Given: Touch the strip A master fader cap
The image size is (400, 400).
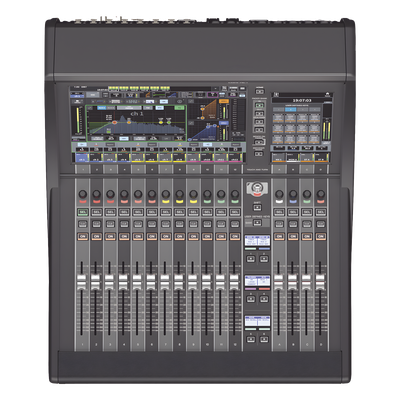Looking at the screenshot, I should 279,282.
